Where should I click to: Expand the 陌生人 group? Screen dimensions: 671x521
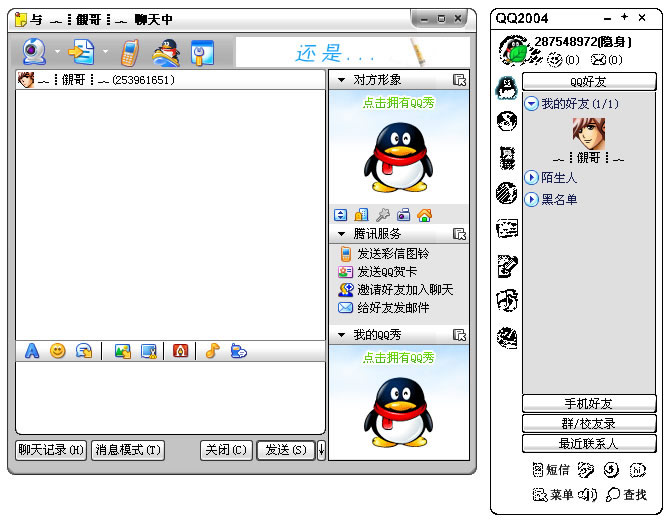pos(531,178)
